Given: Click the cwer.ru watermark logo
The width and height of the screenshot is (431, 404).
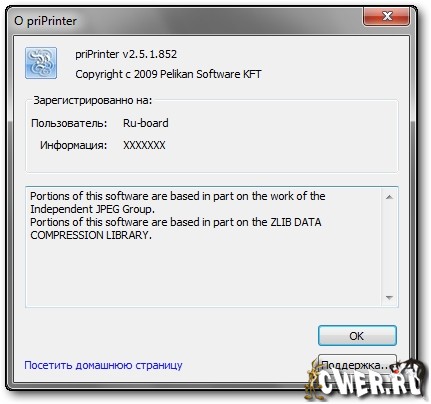Looking at the screenshot, I should 366,379.
